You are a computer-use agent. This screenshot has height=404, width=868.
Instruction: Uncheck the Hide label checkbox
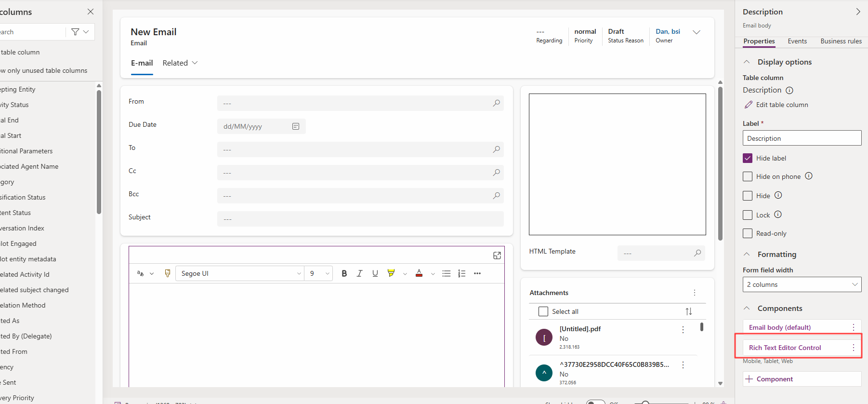748,158
